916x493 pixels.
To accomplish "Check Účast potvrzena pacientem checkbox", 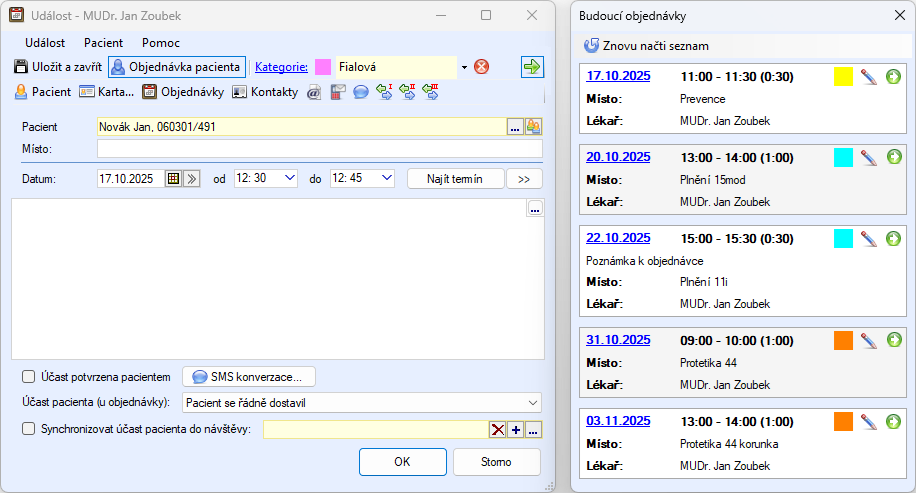I will [x=29, y=376].
